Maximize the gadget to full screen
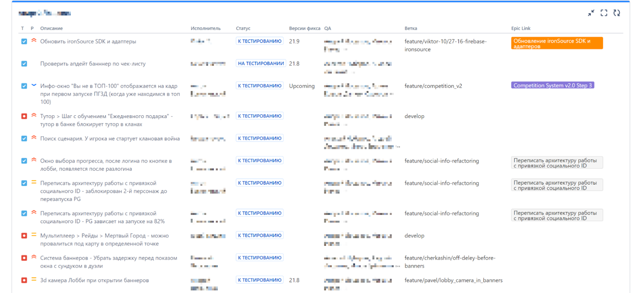644x293 pixels. coord(604,13)
